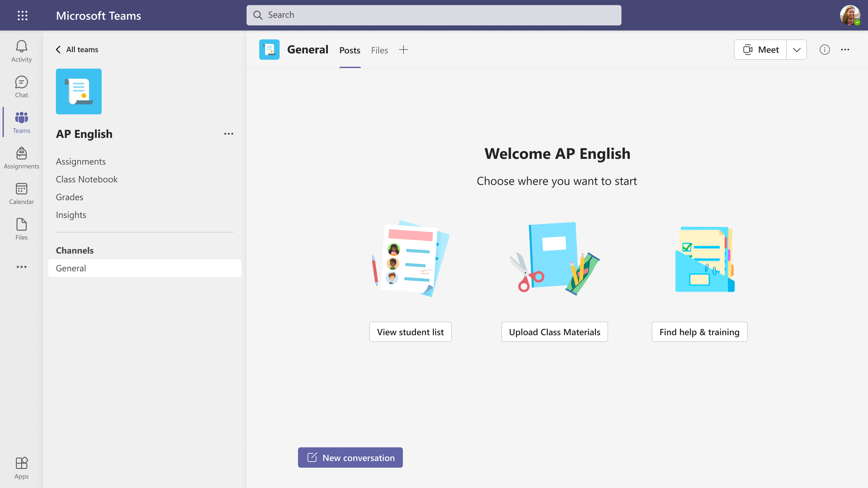Open AP English team more options
868x488 pixels.
point(228,134)
